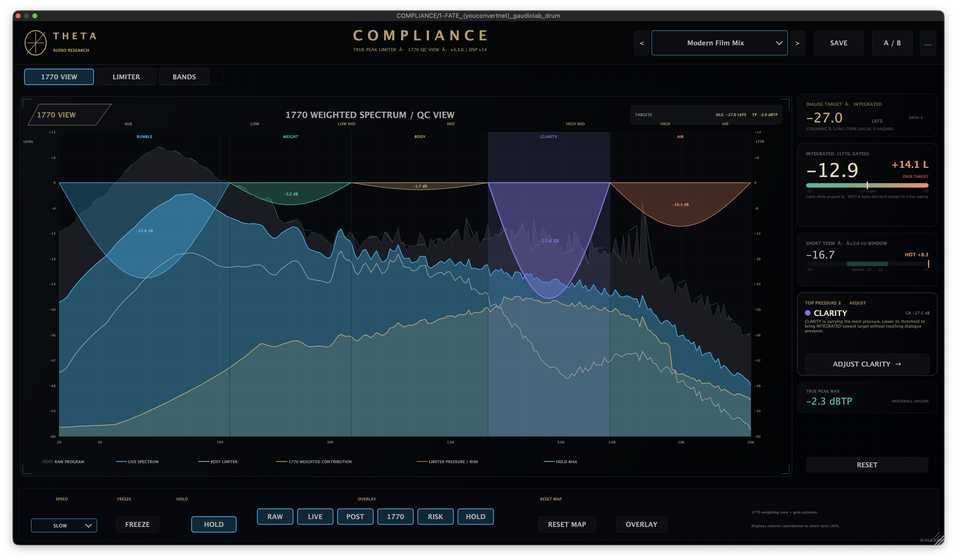Click the short term loudness window bar
This screenshot has width=957, height=560.
pos(867,264)
